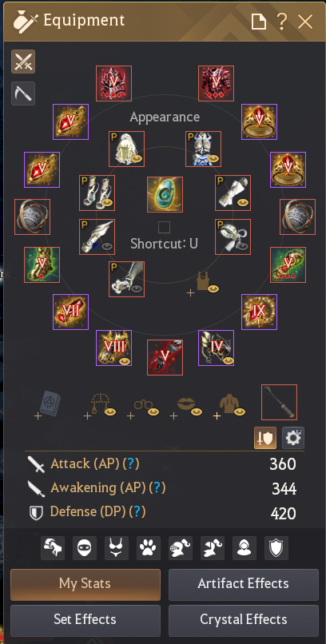The width and height of the screenshot is (326, 644).
Task: Switch to Artifact Effects tab
Action: [244, 584]
